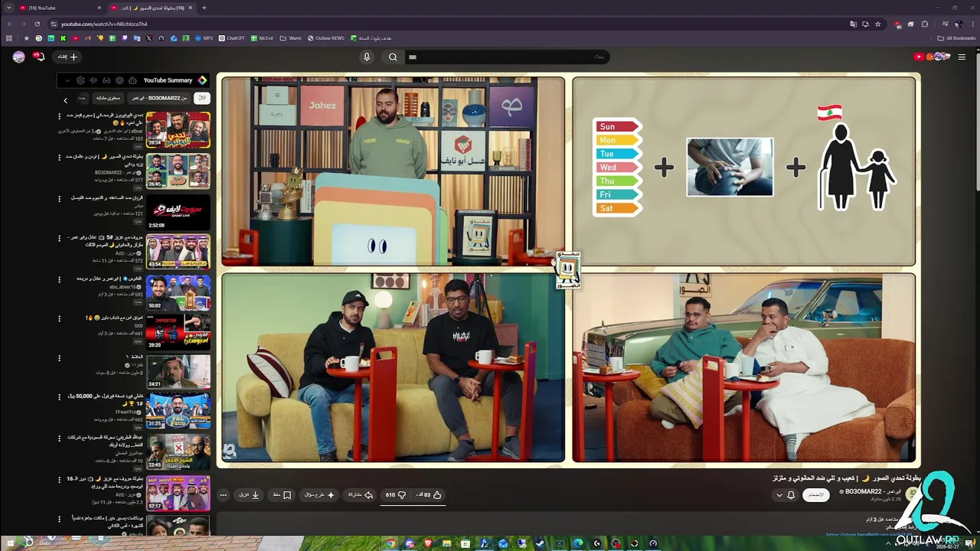
Task: Select the 'من BO3OMAR22' filter chip
Action: click(159, 98)
